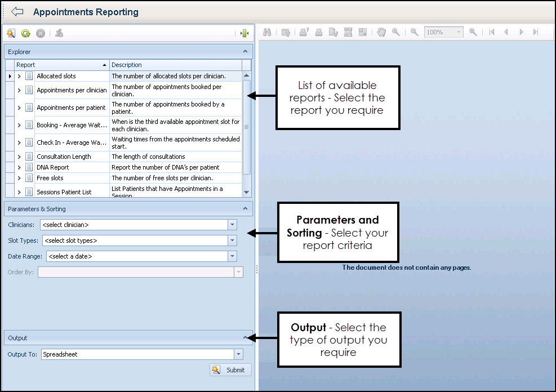Select the DNA Report row

point(53,167)
